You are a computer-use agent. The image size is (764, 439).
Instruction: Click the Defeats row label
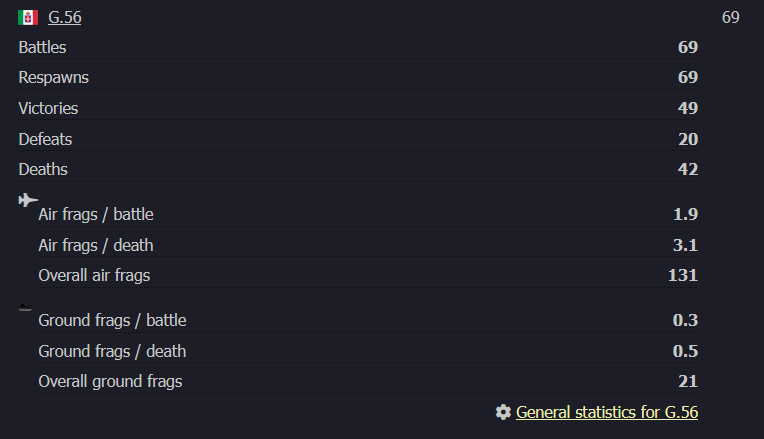click(45, 139)
